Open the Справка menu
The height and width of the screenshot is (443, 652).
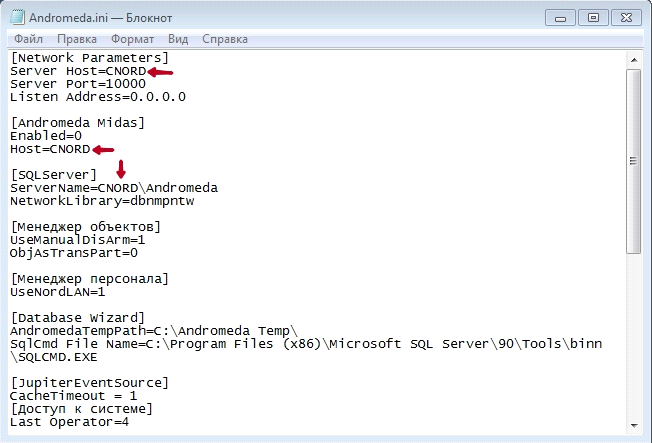pyautogui.click(x=225, y=39)
